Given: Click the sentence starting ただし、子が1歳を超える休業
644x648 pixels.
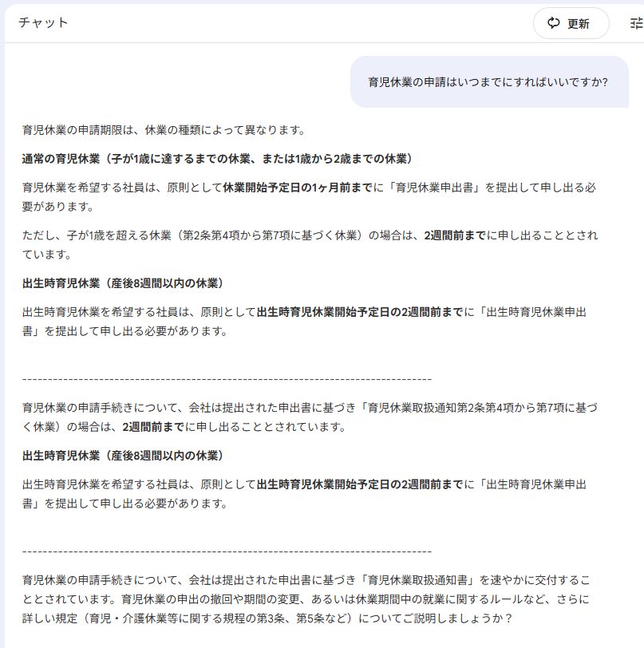Looking at the screenshot, I should [x=310, y=245].
